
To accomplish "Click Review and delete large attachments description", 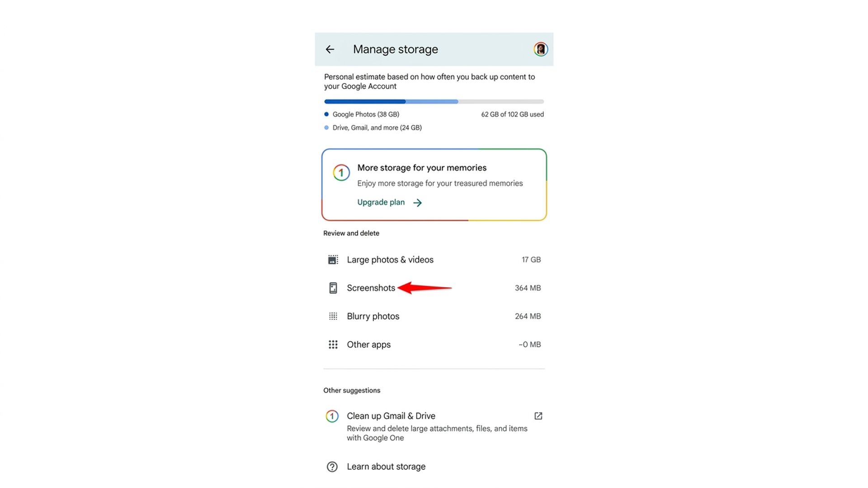I will point(437,433).
